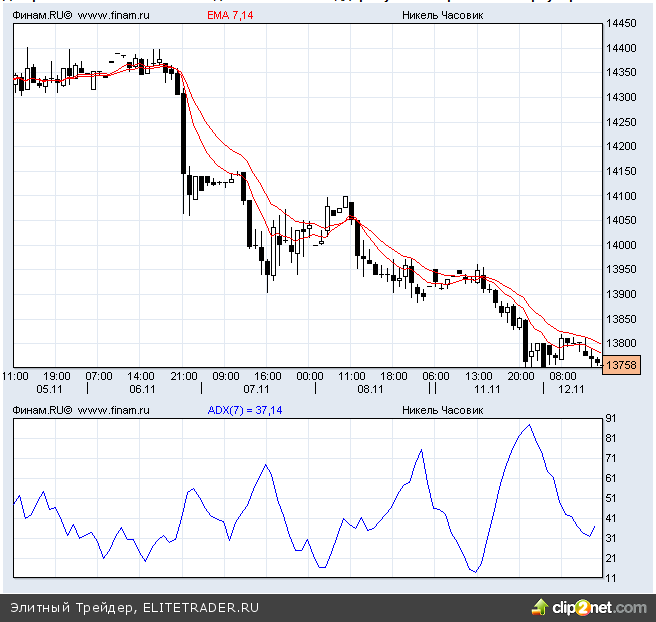Viewport: 656px width, 622px height.
Task: Click the orange 13758 current price tag
Action: point(621,366)
